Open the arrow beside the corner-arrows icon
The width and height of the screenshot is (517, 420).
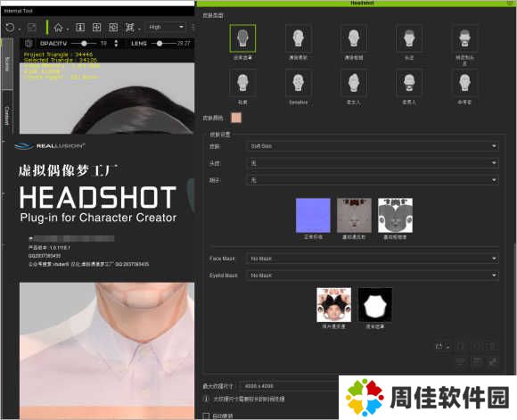pyautogui.click(x=139, y=29)
